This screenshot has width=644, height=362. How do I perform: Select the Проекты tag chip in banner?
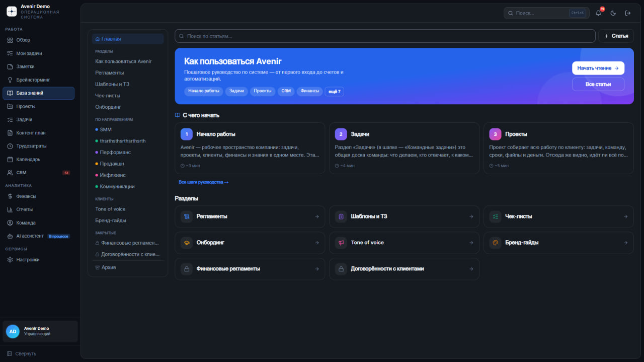tap(263, 91)
